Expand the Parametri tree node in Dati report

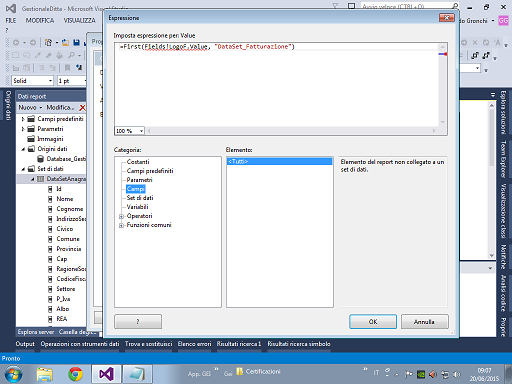(x=23, y=129)
